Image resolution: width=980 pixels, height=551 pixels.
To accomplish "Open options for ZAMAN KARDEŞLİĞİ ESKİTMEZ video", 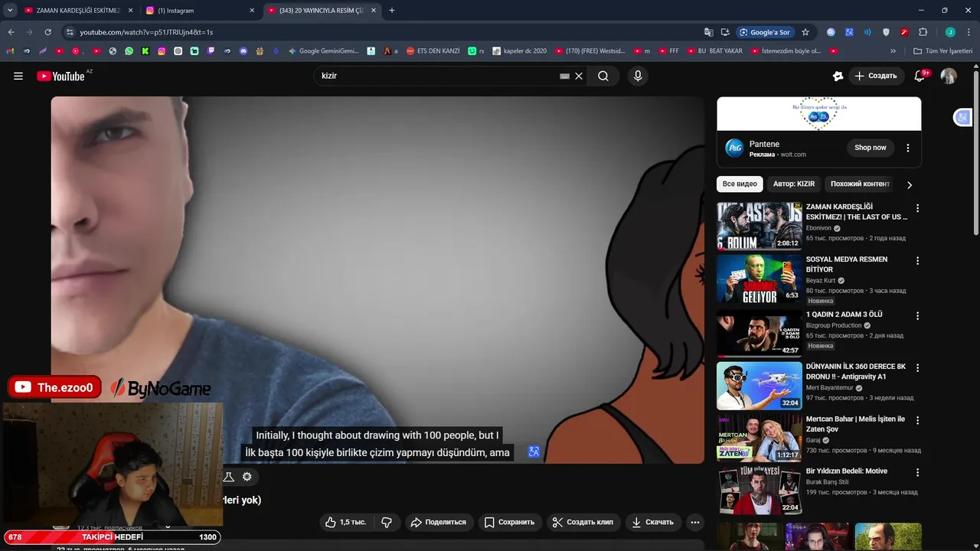I will point(917,208).
